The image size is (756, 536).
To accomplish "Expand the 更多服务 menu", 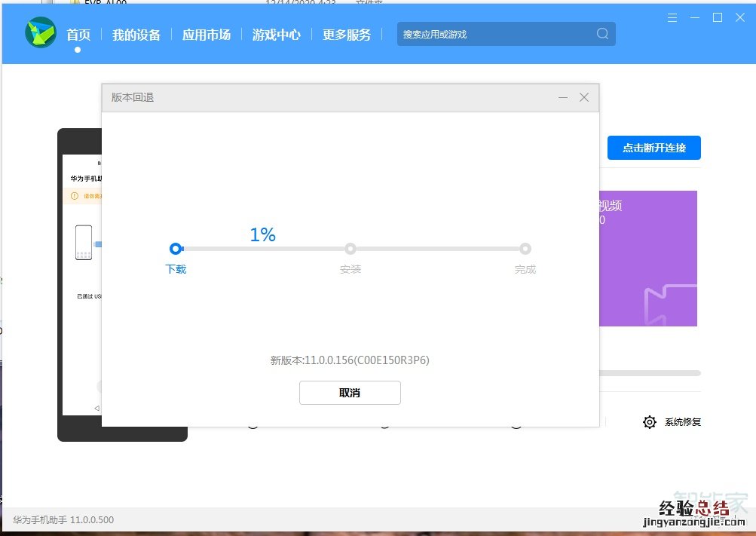I will pyautogui.click(x=347, y=35).
